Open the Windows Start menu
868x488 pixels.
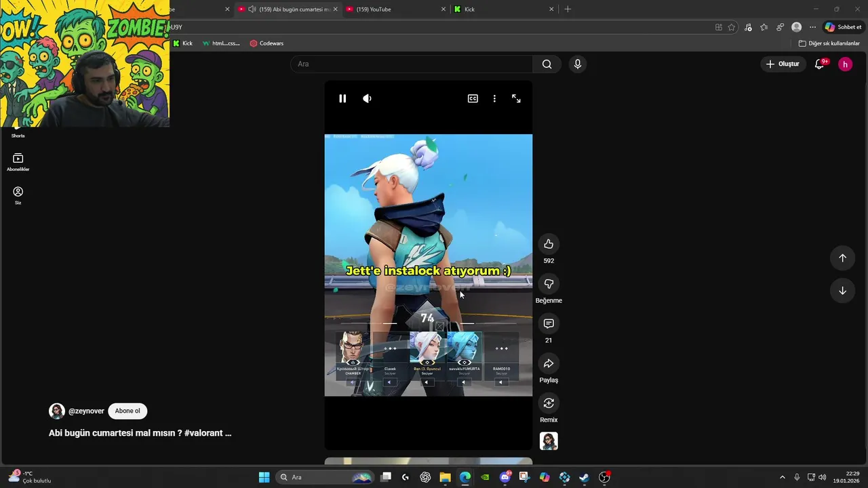(x=264, y=477)
